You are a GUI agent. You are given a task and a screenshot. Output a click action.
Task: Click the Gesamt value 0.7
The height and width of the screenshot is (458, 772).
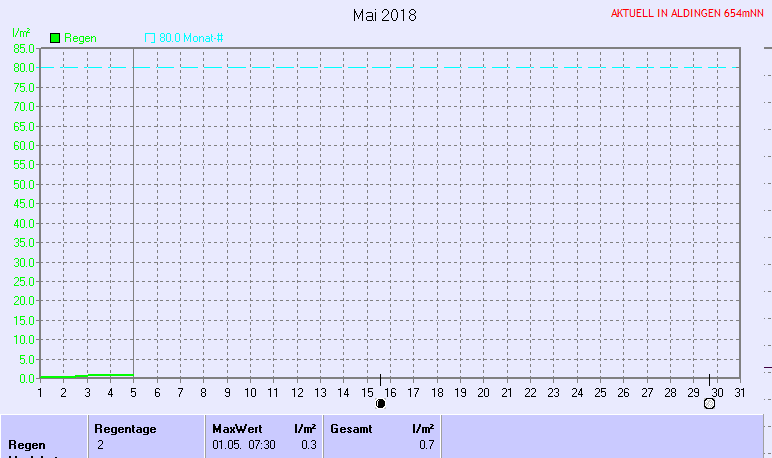pyautogui.click(x=426, y=444)
